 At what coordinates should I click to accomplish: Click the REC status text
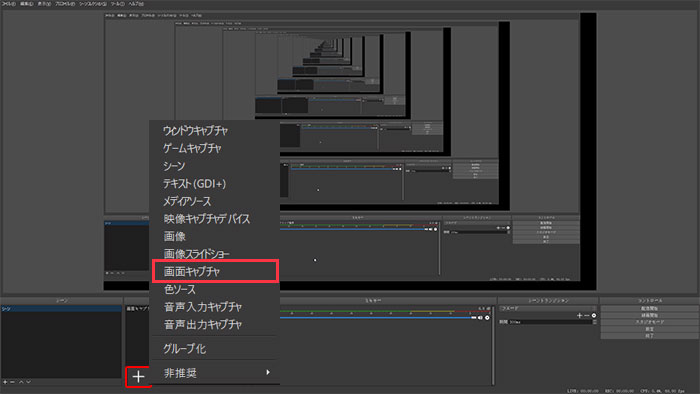pos(618,391)
